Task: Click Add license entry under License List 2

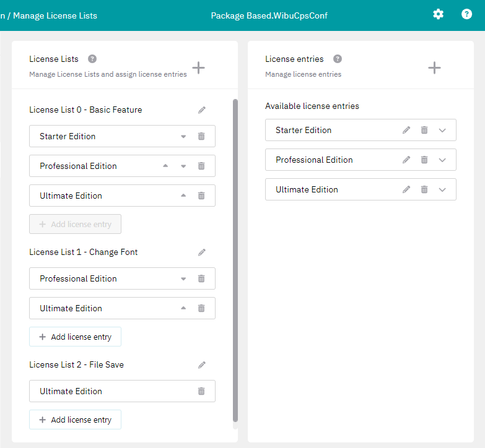Action: click(x=75, y=420)
